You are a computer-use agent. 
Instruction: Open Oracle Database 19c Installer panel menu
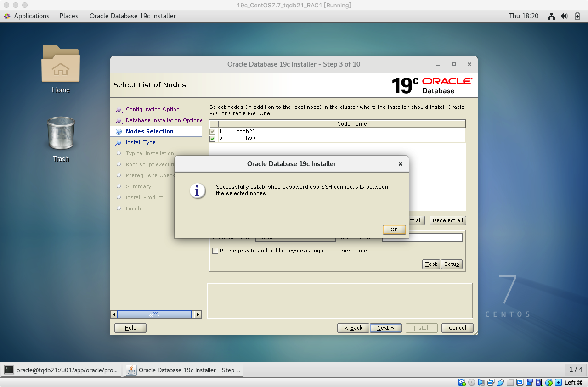(133, 16)
